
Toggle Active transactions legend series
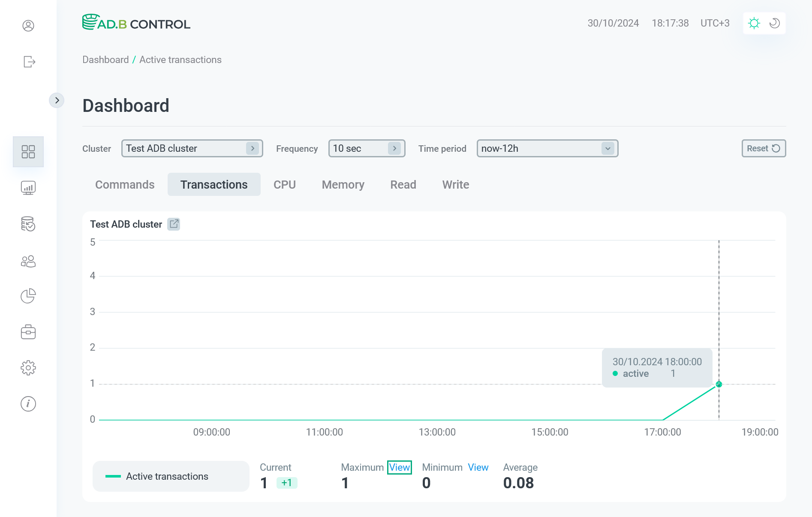[171, 476]
